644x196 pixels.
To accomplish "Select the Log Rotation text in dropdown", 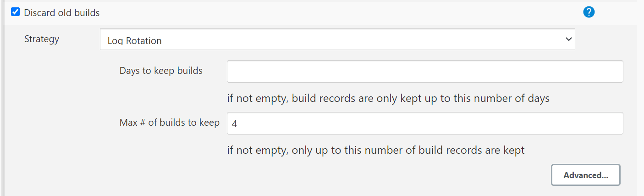I will point(134,41).
